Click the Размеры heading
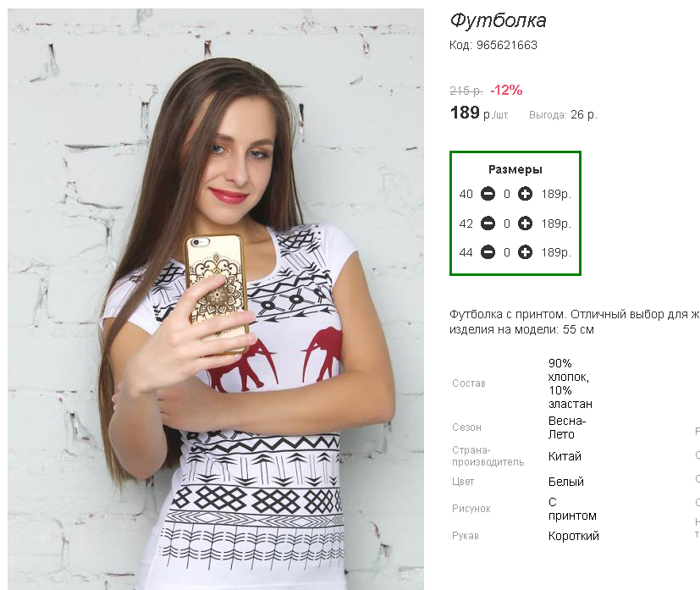The height and width of the screenshot is (590, 700). tap(515, 169)
